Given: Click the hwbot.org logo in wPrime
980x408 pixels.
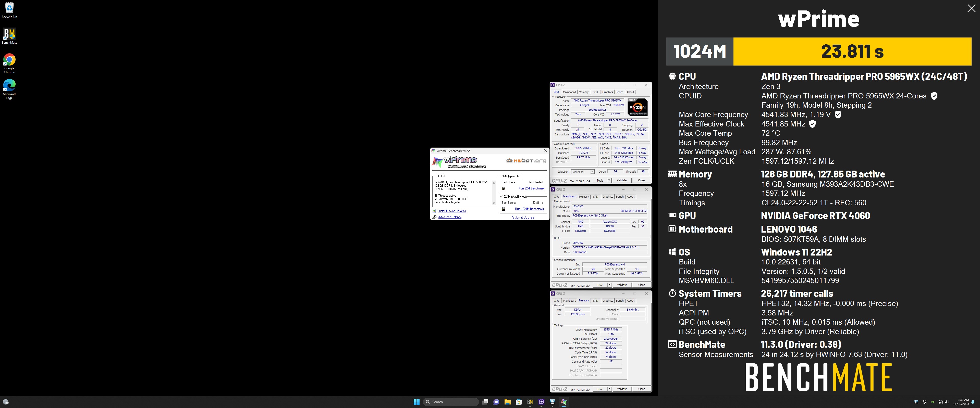Looking at the screenshot, I should [x=526, y=160].
